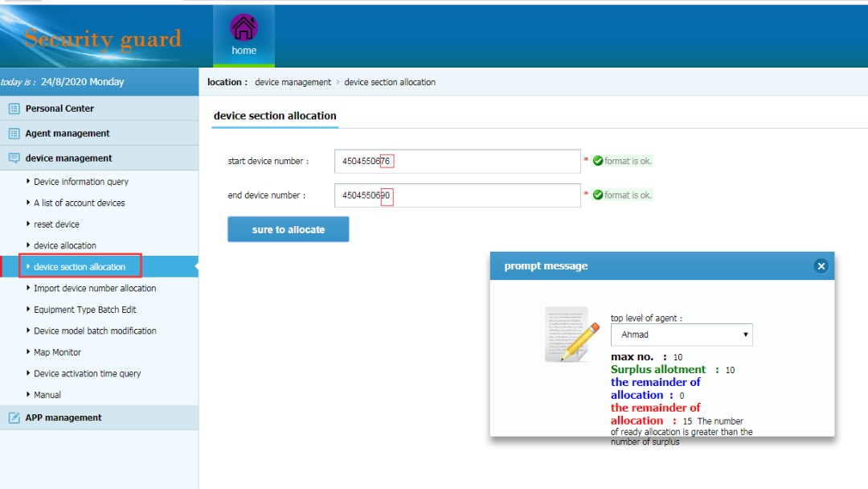Expand the Agent management section
868x489 pixels.
tap(99, 134)
